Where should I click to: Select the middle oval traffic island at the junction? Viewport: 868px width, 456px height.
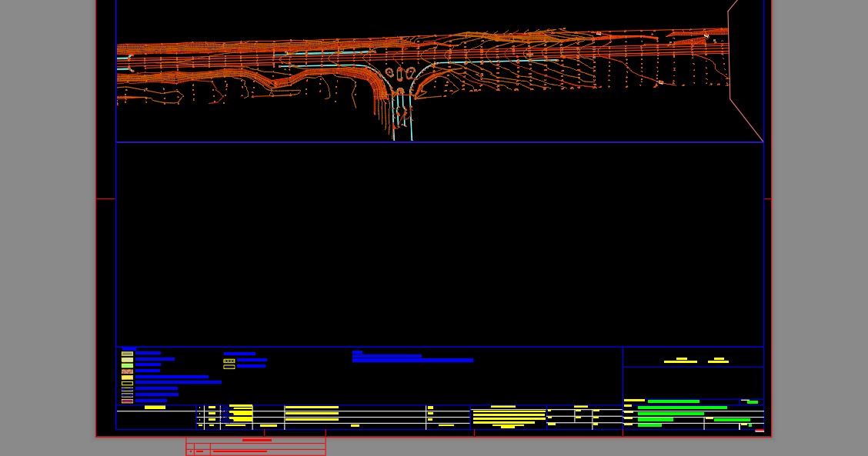pyautogui.click(x=400, y=73)
